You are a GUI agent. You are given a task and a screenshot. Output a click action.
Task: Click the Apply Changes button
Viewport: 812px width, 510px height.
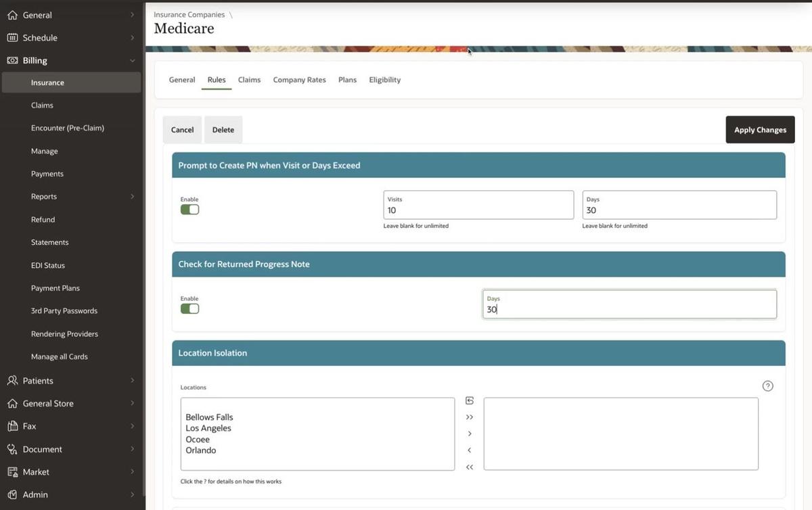(760, 129)
